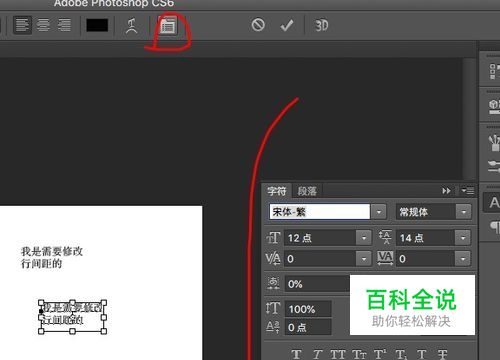500x360 pixels.
Task: Select center align text in options bar
Action: coord(43,25)
